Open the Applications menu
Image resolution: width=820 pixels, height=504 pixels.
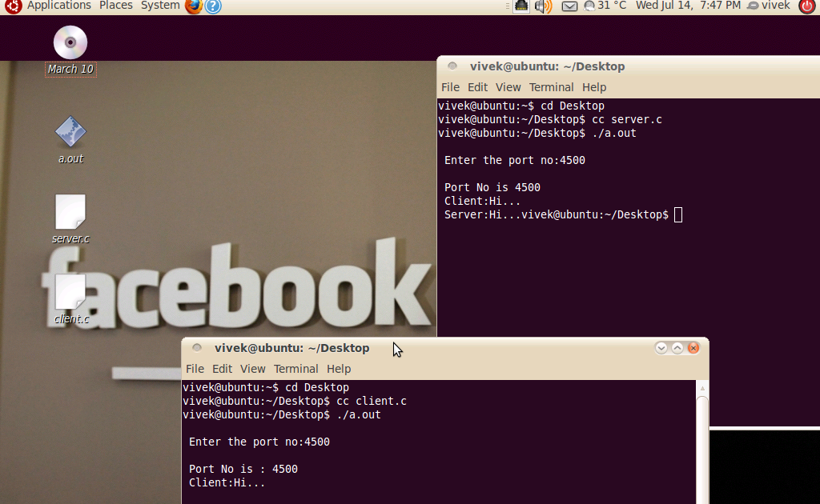[x=58, y=6]
